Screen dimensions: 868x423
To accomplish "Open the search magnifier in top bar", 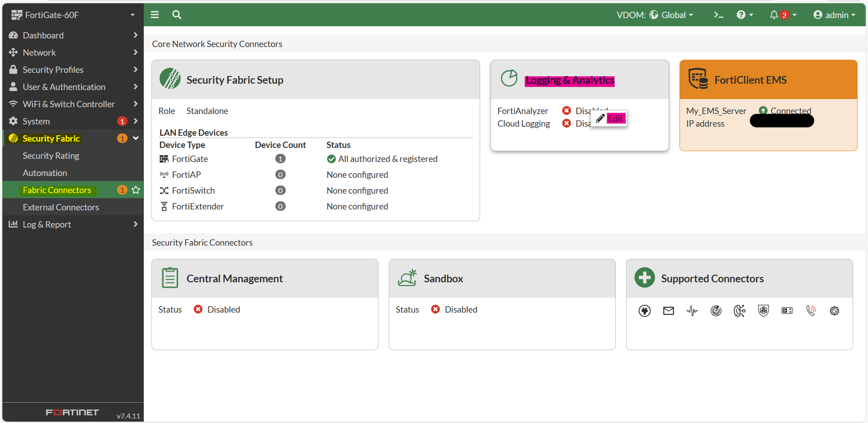I will pyautogui.click(x=177, y=15).
